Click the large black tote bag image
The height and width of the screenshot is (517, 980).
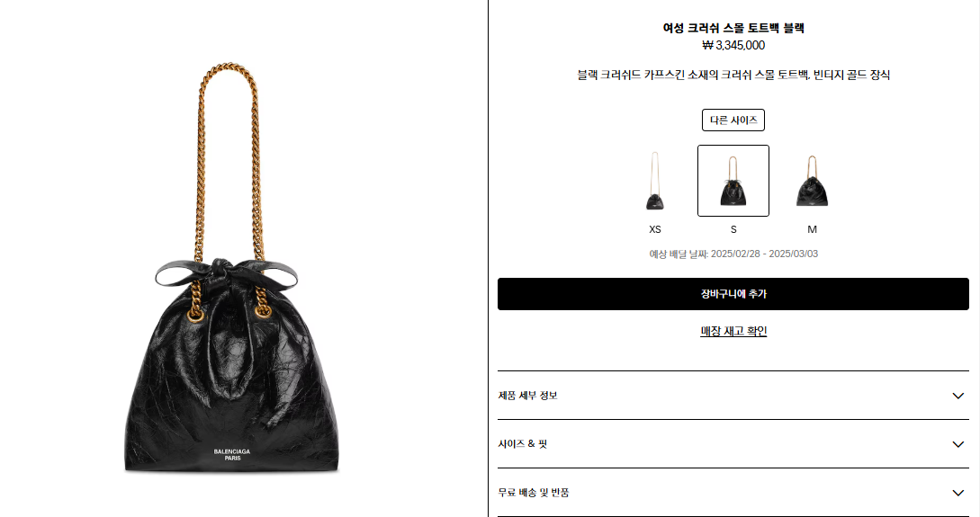[x=231, y=267]
